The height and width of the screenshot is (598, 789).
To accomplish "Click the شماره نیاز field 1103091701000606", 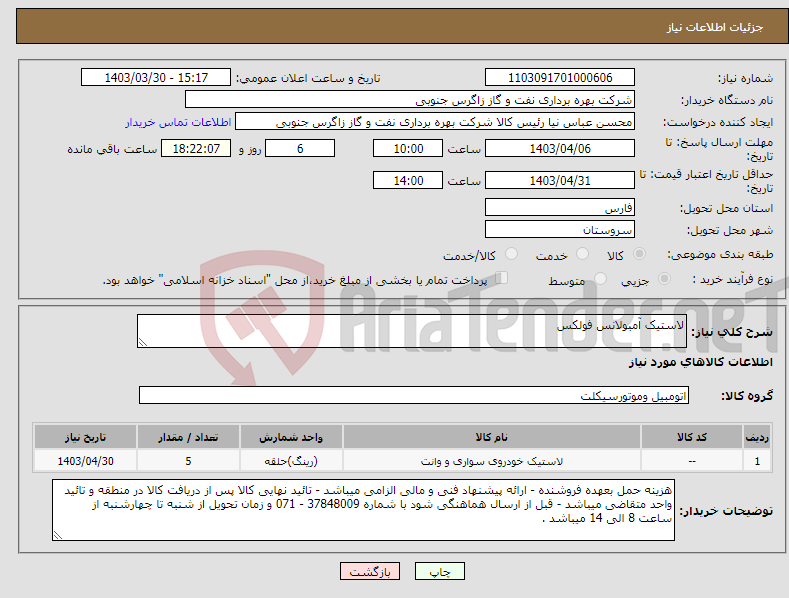I will pos(560,78).
